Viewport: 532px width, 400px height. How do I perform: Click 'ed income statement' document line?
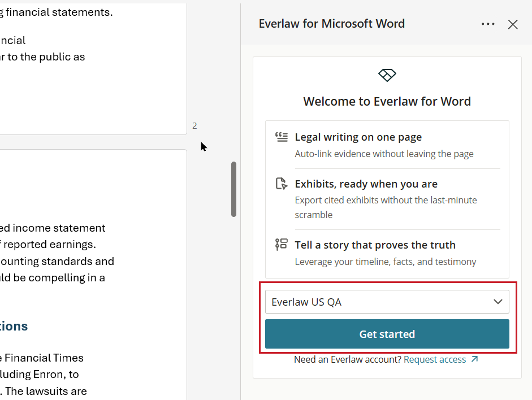pos(53,228)
